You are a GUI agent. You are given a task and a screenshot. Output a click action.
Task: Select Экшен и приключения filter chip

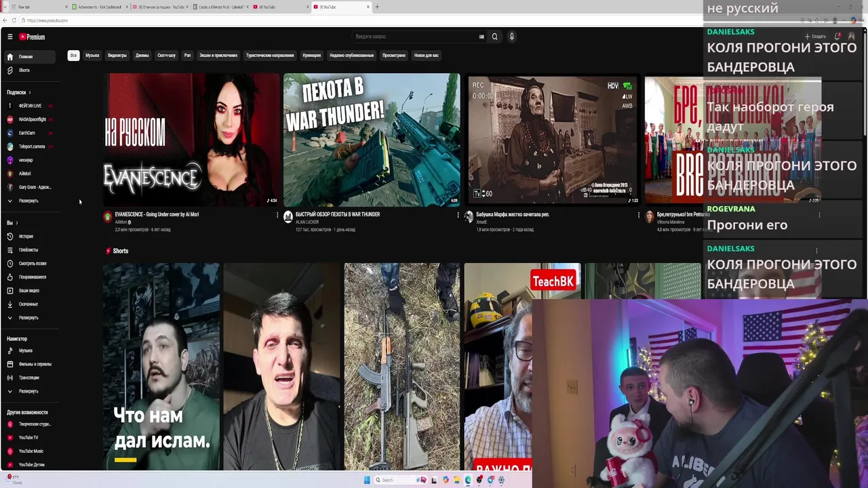[218, 56]
